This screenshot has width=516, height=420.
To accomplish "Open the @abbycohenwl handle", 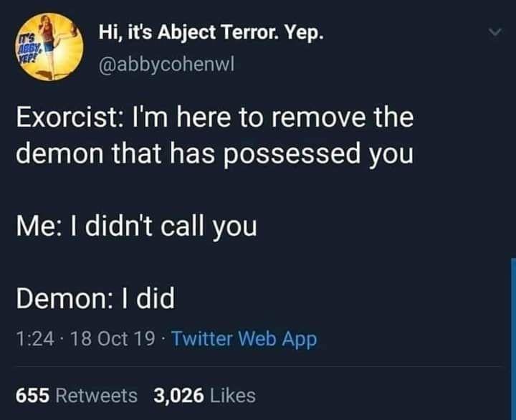I will (167, 64).
